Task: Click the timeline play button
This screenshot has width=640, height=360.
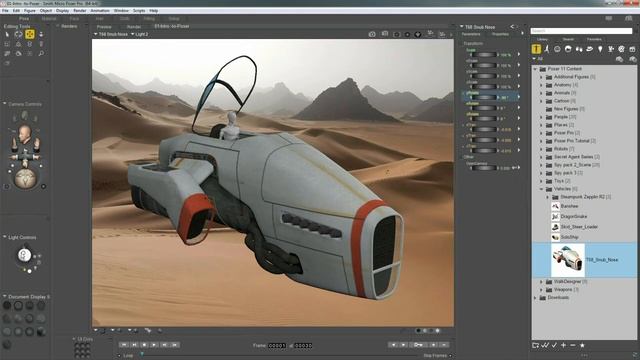Action: coord(154,345)
